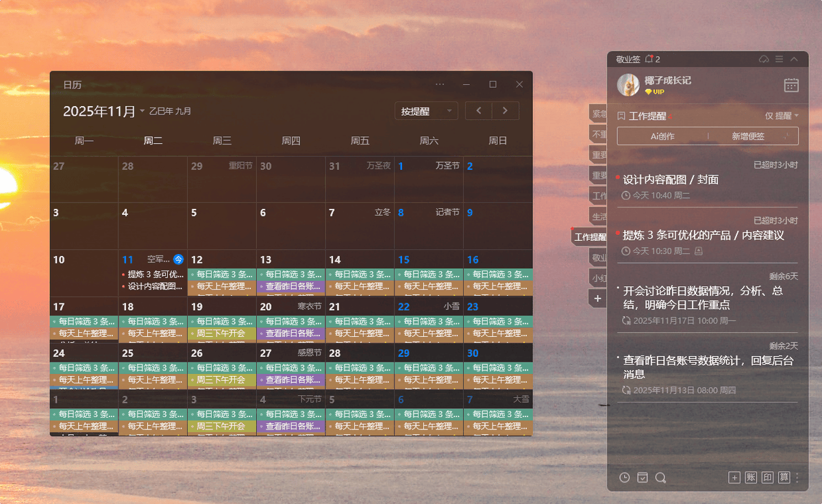Click purple 查看昨日各账 event on November 20

coord(291,333)
